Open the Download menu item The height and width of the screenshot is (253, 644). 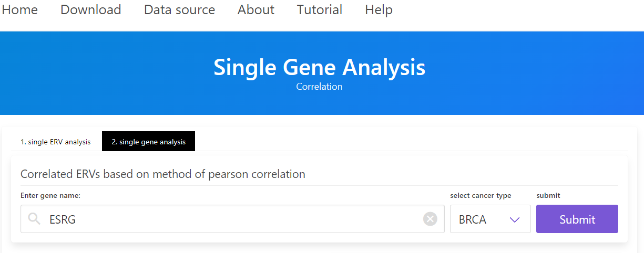(x=90, y=10)
